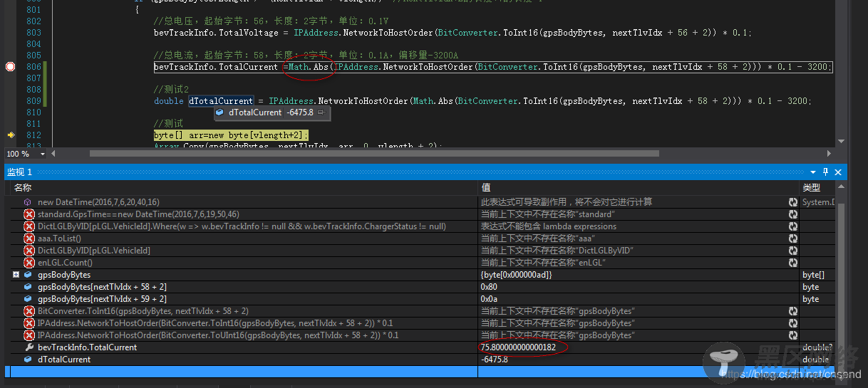
Task: Select the bevTrackInfo.TotalCurrent watch row name
Action: pos(87,347)
